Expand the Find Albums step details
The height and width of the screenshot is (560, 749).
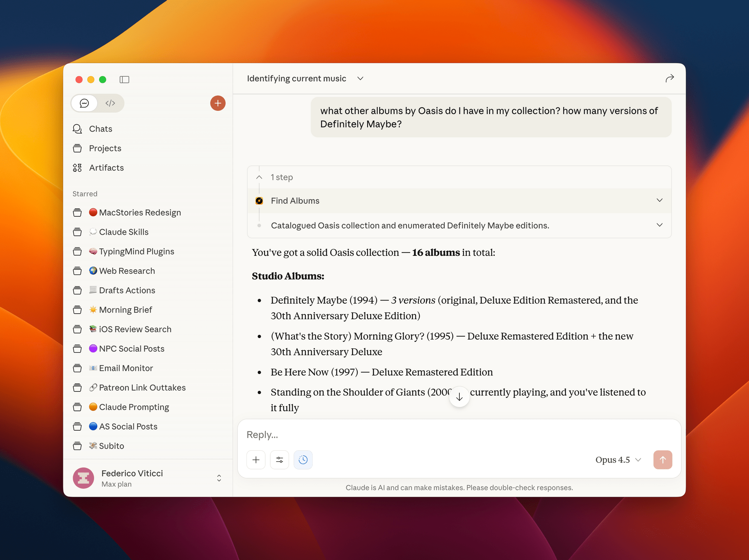coord(659,200)
